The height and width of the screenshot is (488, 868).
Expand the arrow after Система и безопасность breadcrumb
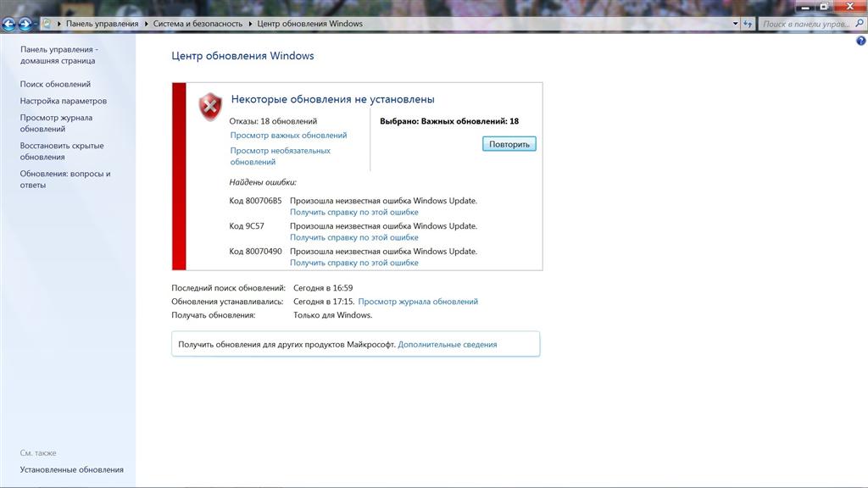pyautogui.click(x=250, y=24)
